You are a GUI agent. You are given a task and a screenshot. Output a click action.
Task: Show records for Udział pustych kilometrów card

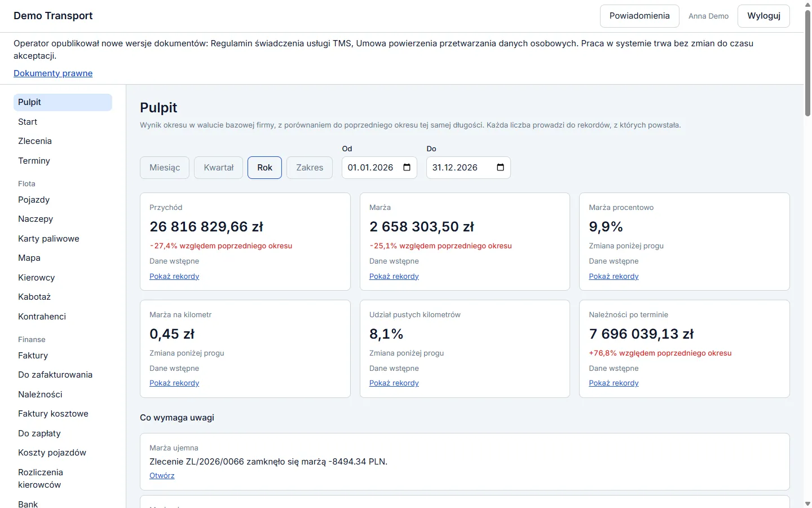[x=394, y=383]
